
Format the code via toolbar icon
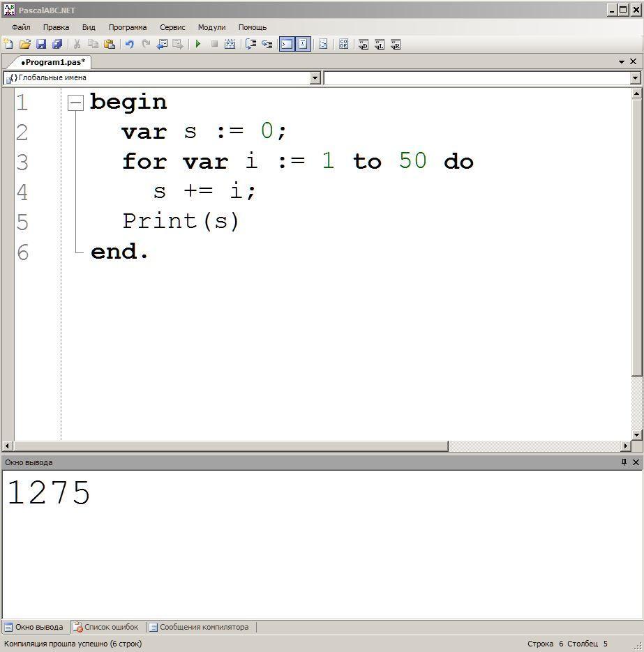point(323,44)
